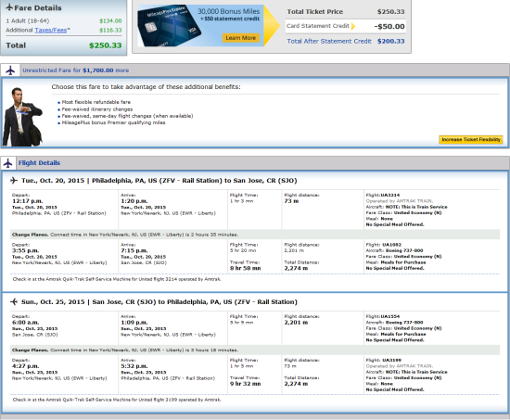Click the 5:32 p.m. arrival time
The image size is (510, 420).
tap(134, 366)
